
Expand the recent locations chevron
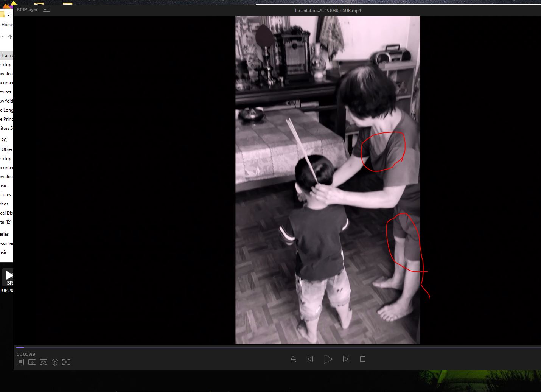click(x=3, y=37)
